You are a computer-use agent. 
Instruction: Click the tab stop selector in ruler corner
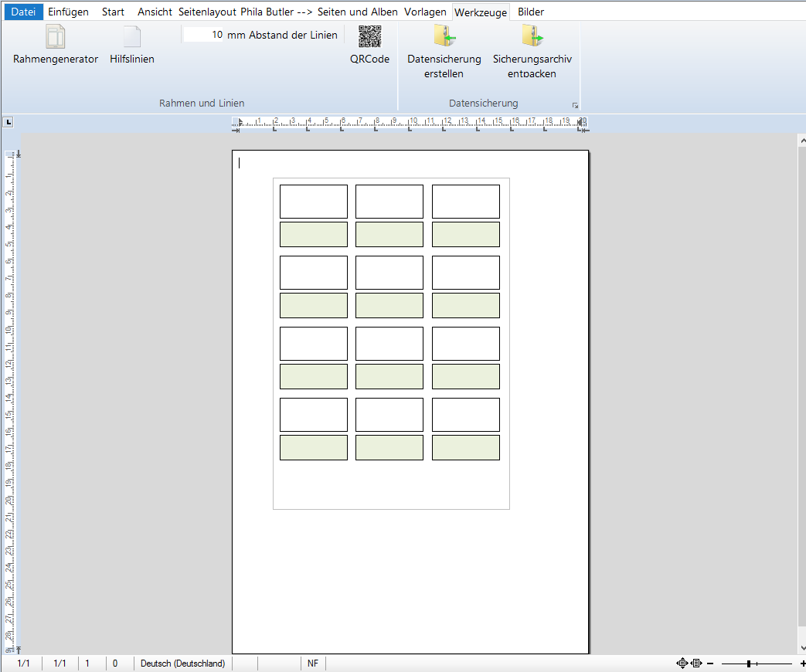coord(8,122)
